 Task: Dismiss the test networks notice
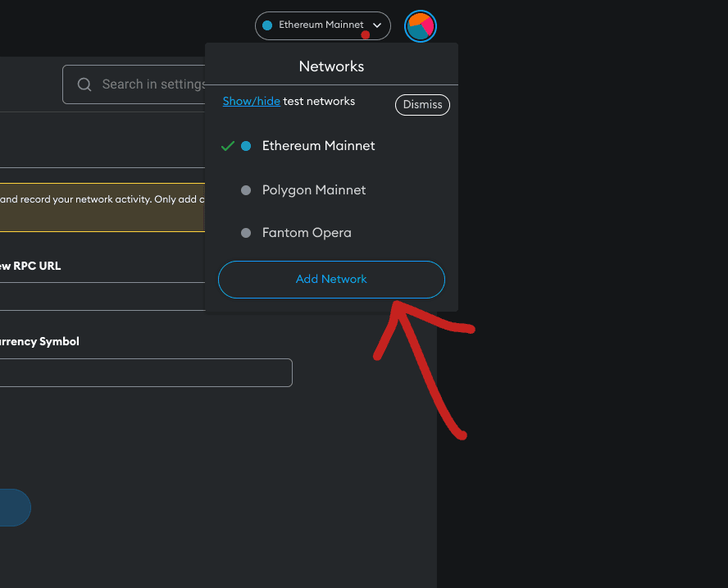pos(422,105)
